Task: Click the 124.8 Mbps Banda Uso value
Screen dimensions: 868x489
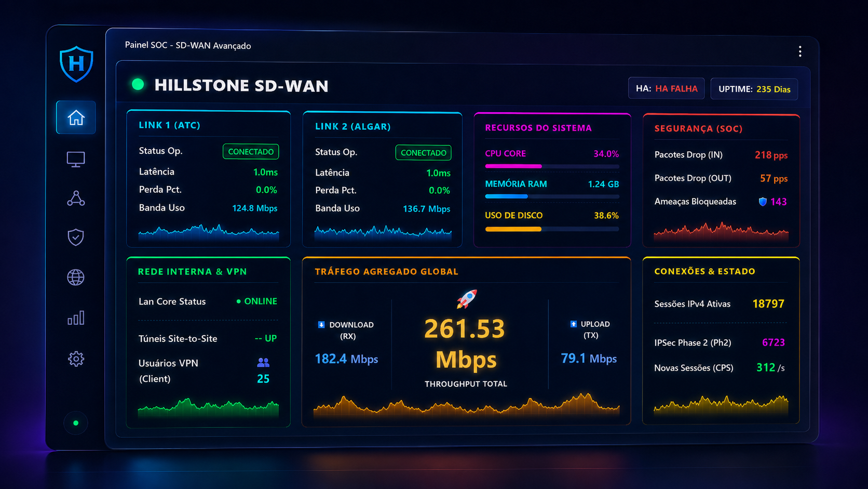Action: point(255,208)
